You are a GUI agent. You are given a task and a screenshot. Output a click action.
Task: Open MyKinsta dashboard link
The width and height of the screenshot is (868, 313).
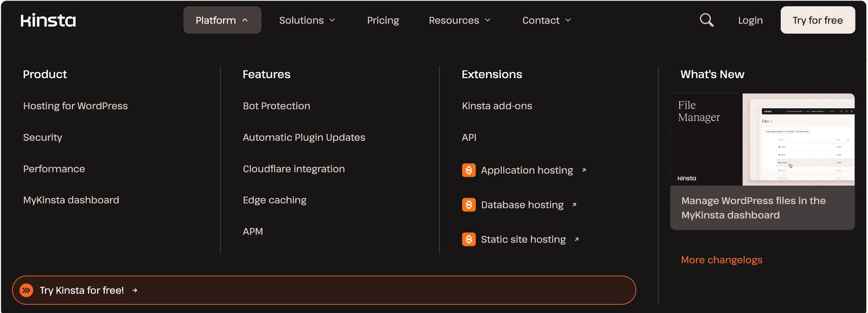[71, 200]
